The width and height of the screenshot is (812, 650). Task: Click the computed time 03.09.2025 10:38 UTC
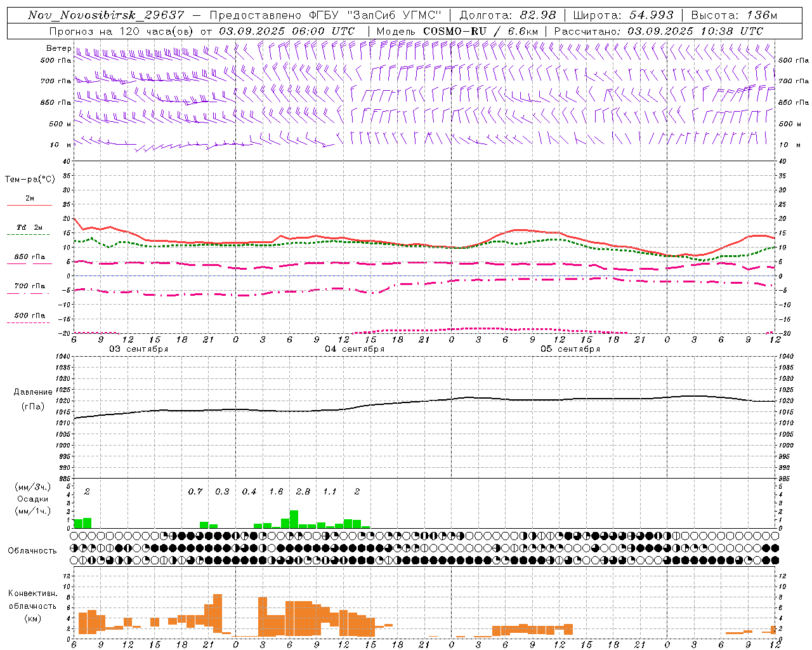coord(695,31)
